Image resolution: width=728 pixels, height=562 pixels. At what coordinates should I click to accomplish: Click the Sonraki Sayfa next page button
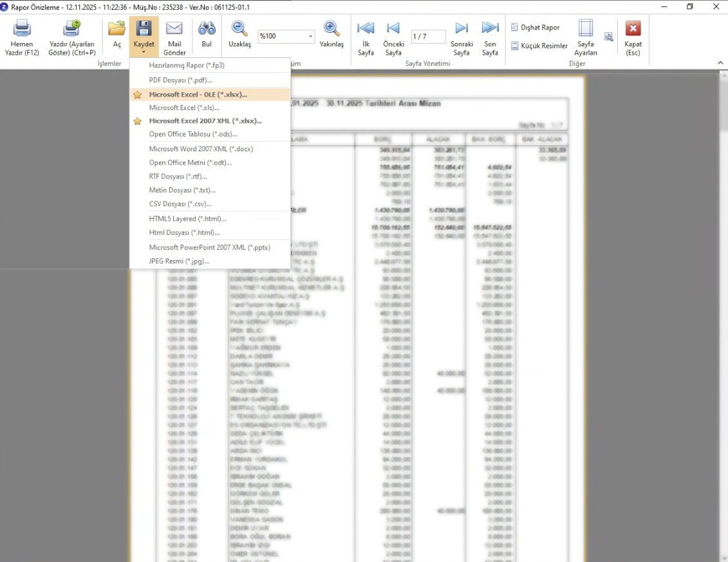(x=462, y=30)
